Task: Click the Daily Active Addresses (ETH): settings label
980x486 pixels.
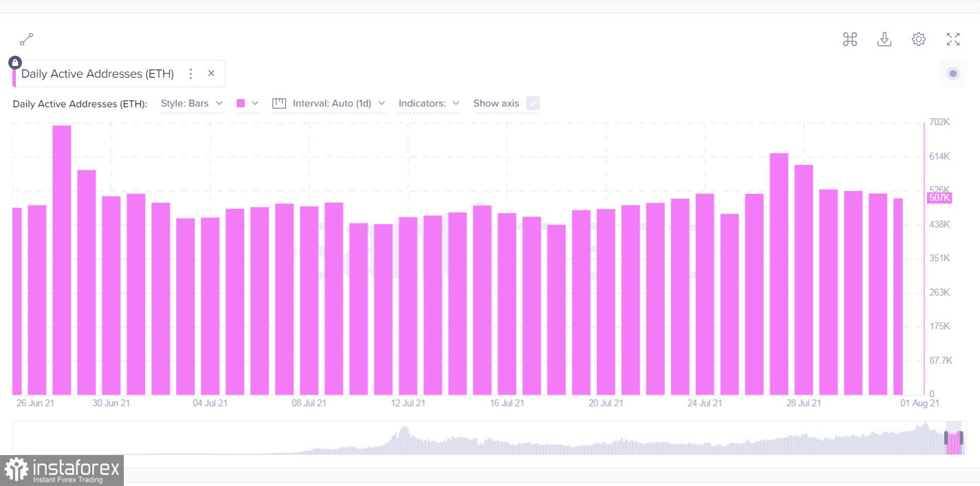Action: click(x=80, y=104)
